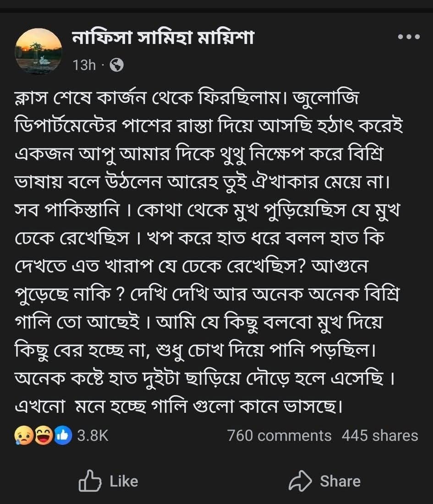
Task: Click the blue thumbs-up reaction badge
Action: (x=63, y=435)
